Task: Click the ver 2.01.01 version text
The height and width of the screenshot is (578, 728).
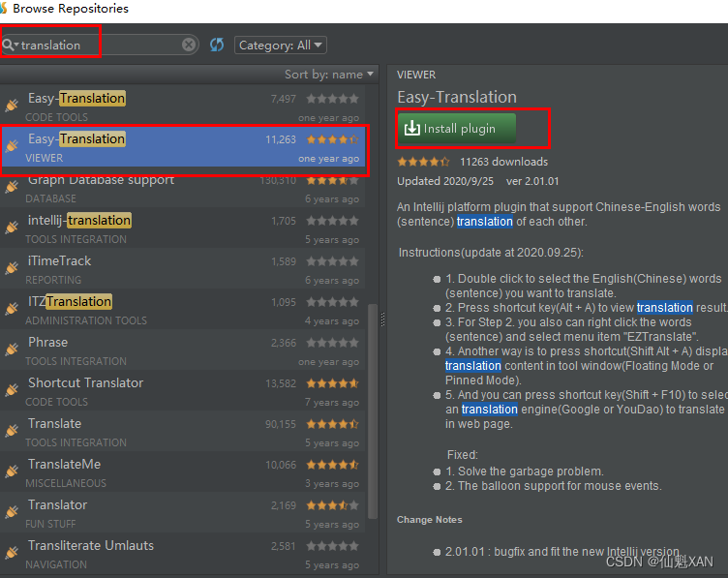Action: tap(532, 181)
